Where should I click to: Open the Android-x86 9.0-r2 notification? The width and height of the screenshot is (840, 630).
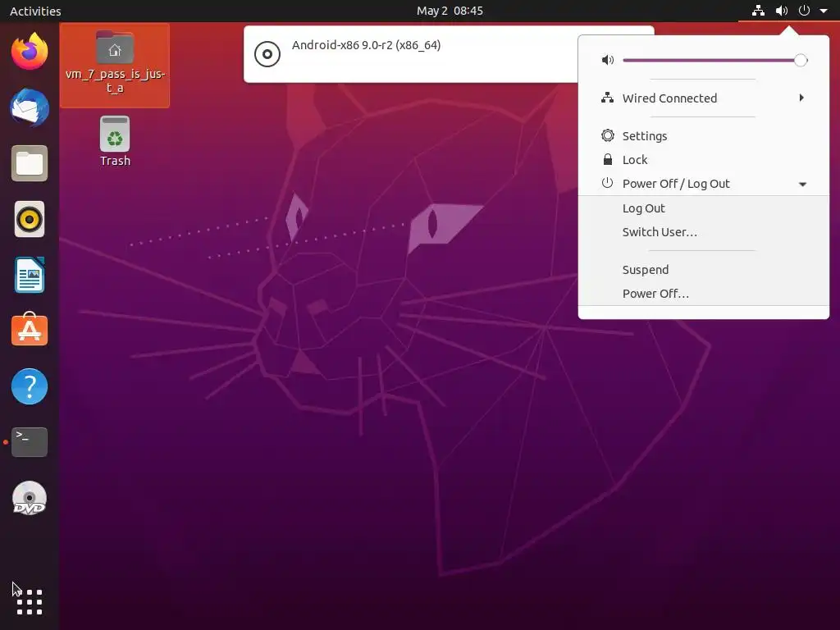pos(411,54)
